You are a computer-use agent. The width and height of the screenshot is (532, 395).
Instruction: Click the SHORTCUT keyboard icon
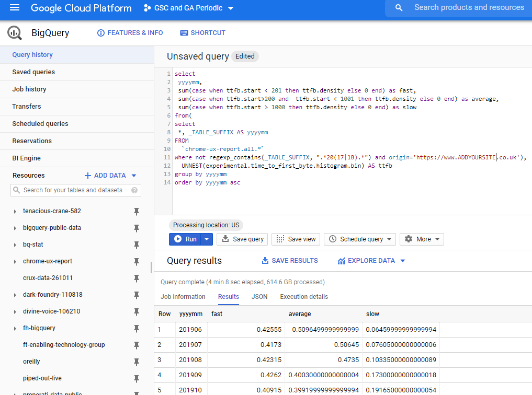[x=184, y=32]
